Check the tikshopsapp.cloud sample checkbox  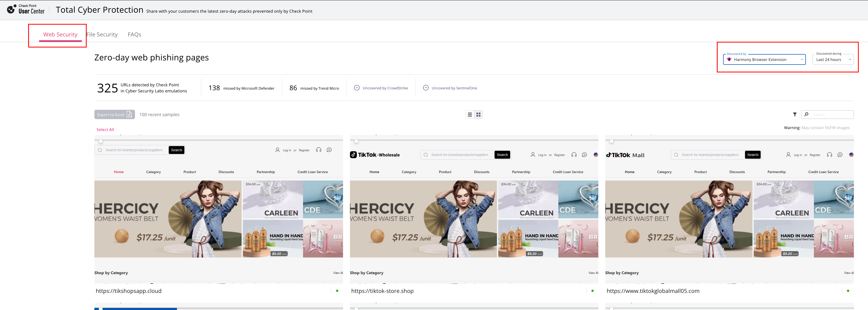pos(101,141)
